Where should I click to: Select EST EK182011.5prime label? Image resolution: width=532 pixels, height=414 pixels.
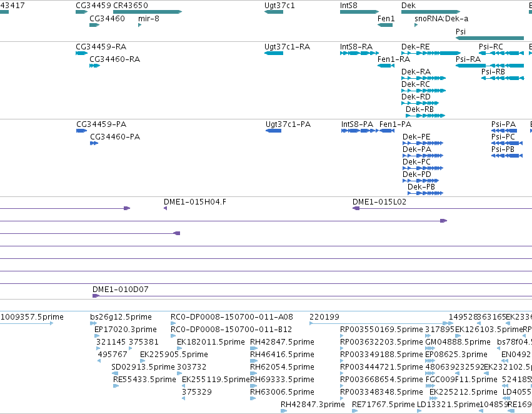pos(211,342)
